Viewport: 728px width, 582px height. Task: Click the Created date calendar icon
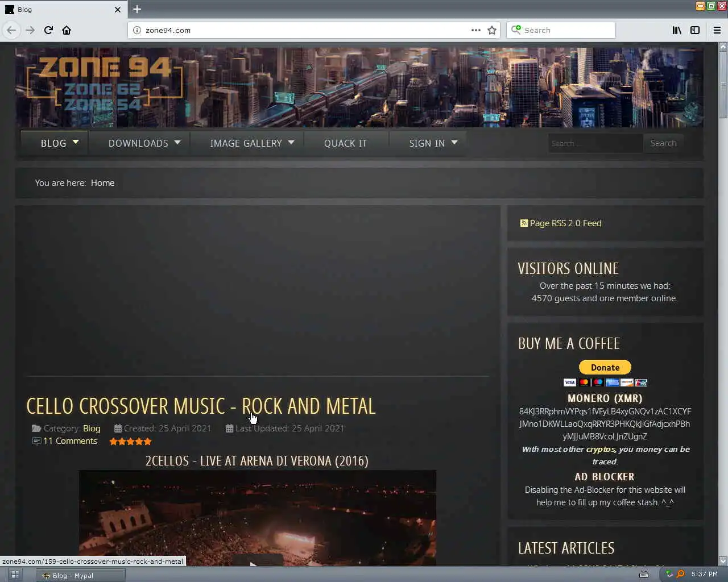118,428
